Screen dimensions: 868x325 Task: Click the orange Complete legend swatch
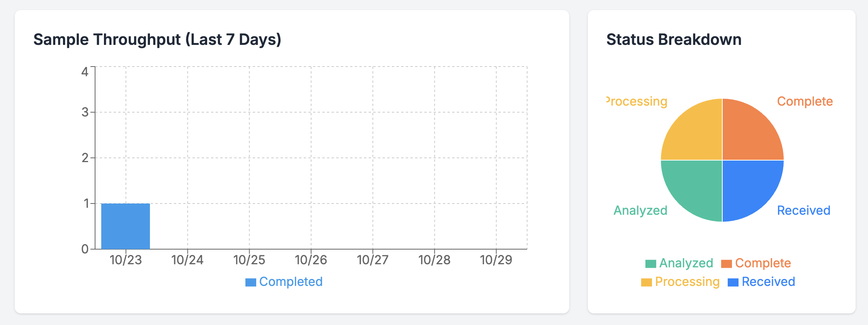coord(727,264)
